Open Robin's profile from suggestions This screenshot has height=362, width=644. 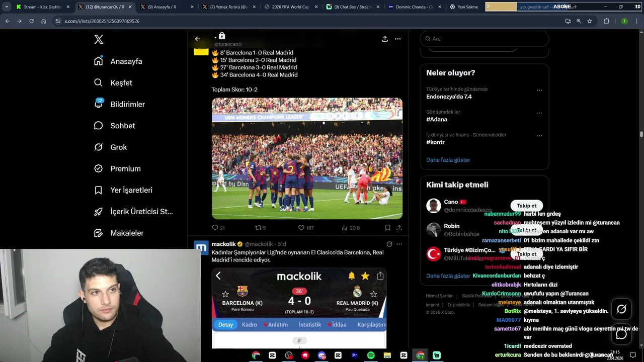tap(451, 226)
